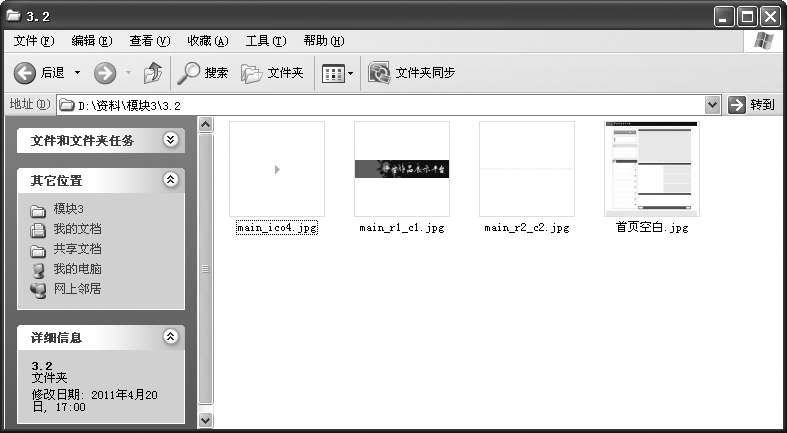Click the Go (转到) button
787x433 pixels.
pos(752,104)
